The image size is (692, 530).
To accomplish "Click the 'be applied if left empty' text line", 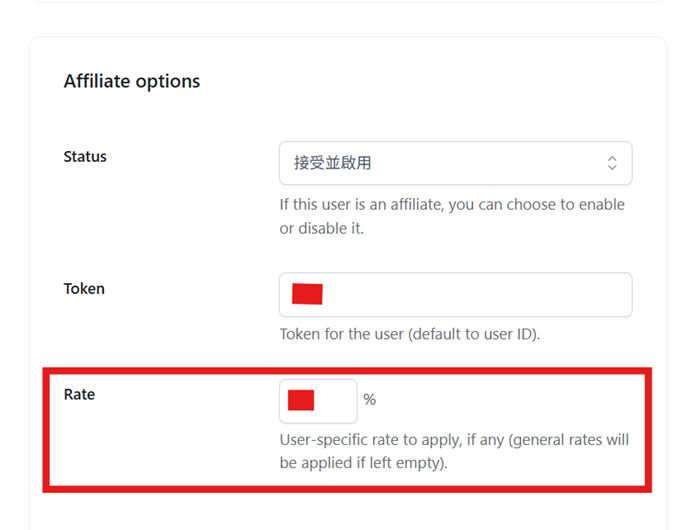I will click(x=365, y=464).
